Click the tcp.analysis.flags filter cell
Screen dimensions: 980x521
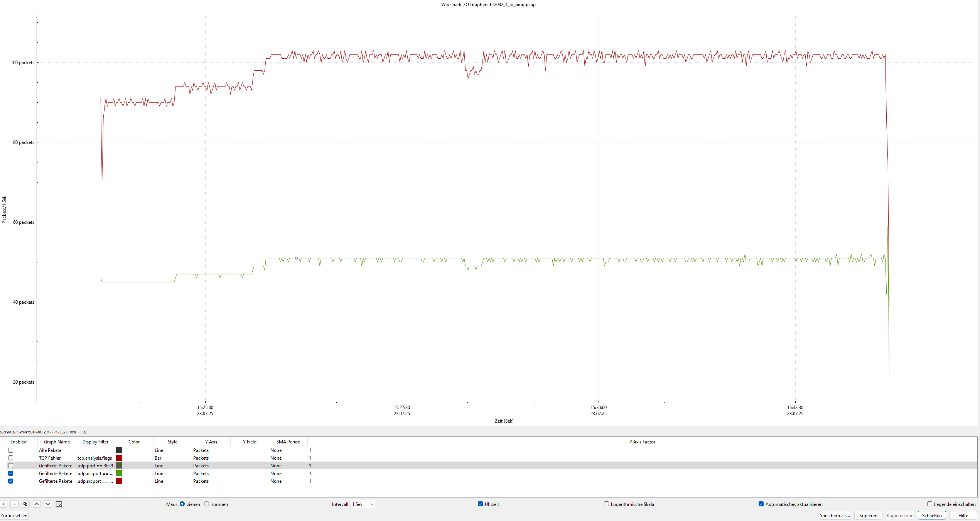tap(95, 458)
